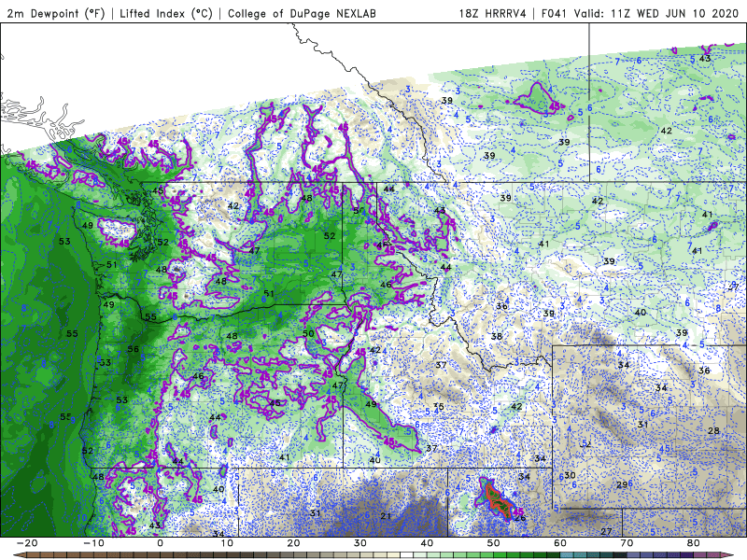
Task: Select the "Valid: 11Z WED JUN 10 2020" text
Action: coord(658,13)
